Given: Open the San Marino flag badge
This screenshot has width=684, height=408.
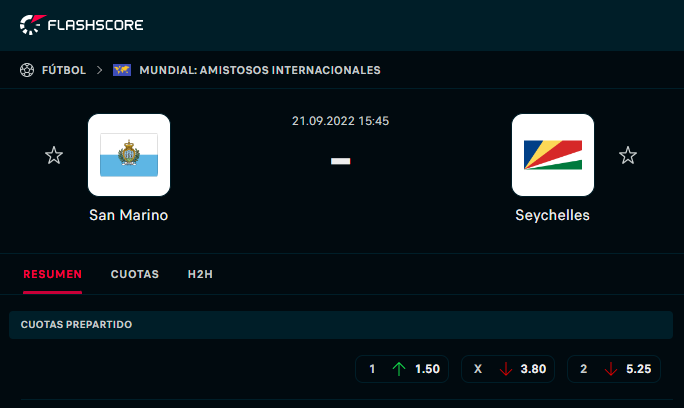Looking at the screenshot, I should 129,155.
